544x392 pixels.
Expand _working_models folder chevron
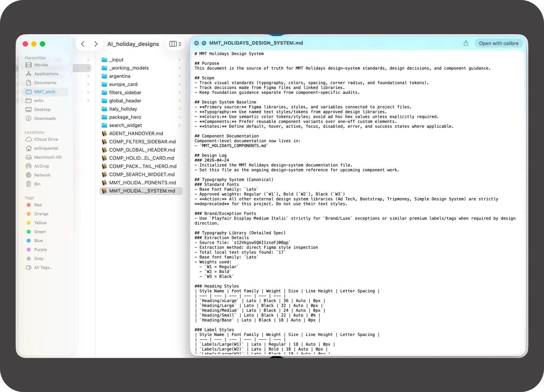tap(179, 68)
